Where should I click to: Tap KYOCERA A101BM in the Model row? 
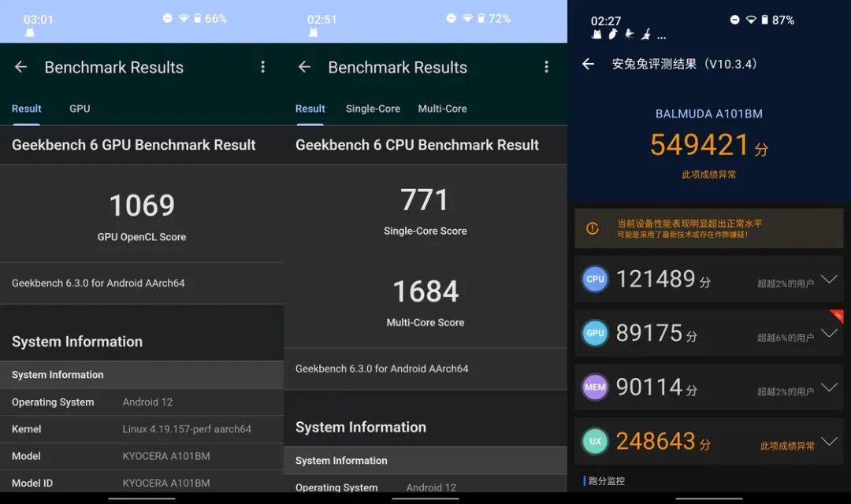coord(166,456)
